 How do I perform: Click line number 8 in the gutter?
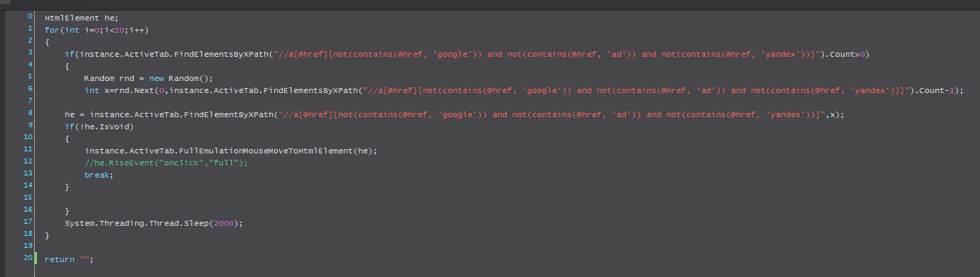click(x=29, y=112)
